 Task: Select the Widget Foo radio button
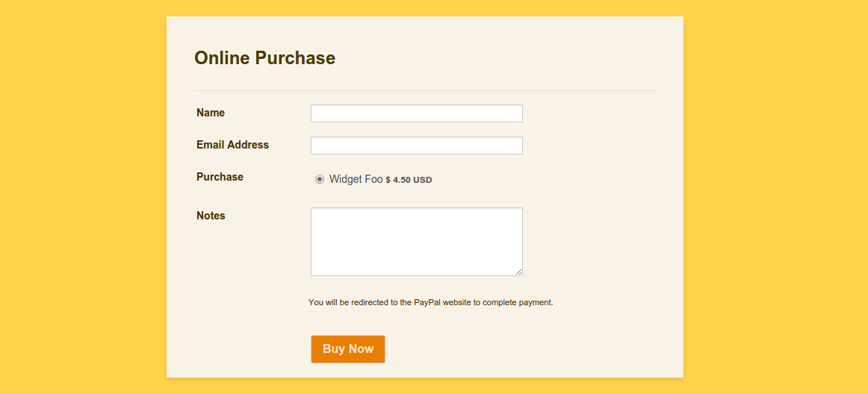[x=320, y=179]
